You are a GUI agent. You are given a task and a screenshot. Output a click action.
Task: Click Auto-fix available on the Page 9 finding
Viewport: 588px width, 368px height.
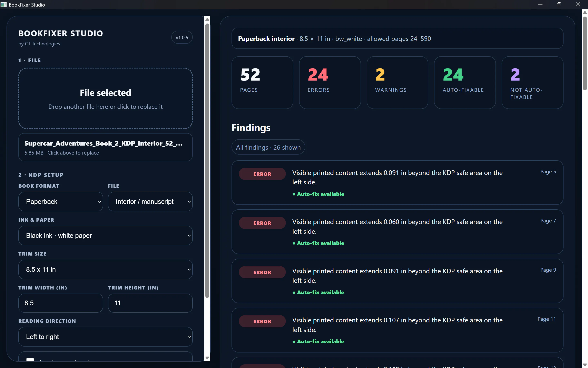point(318,292)
